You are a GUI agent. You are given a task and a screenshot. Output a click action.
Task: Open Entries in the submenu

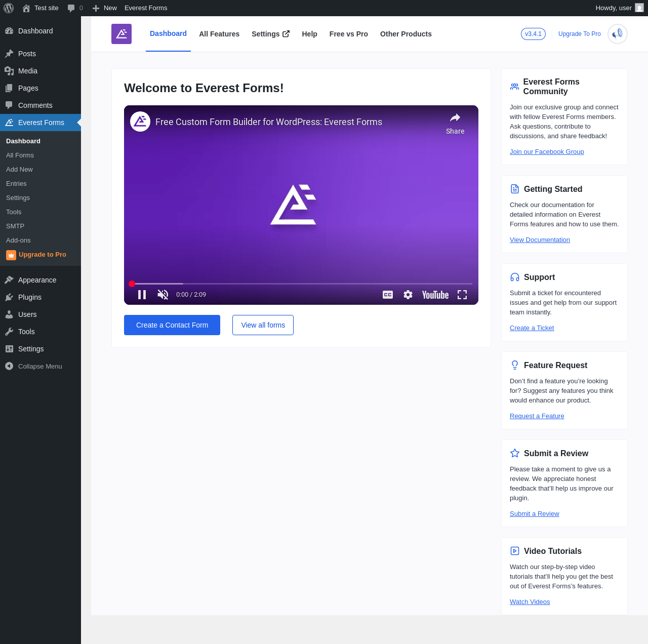click(16, 184)
